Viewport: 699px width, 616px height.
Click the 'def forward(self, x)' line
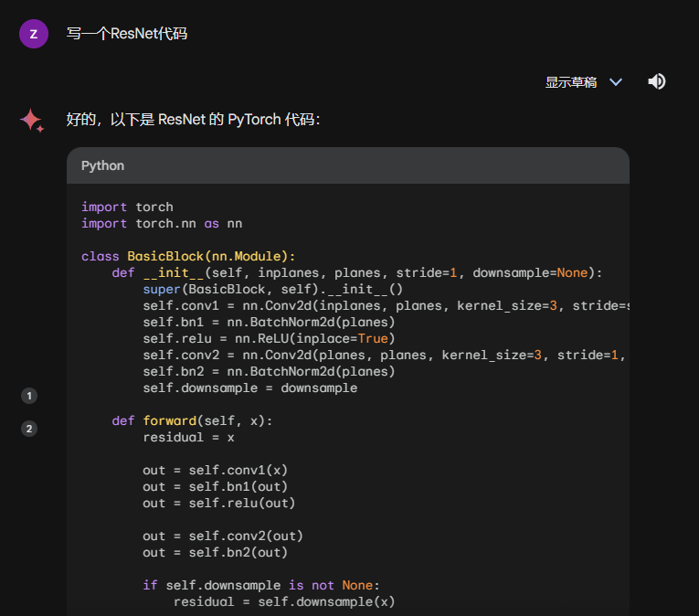click(192, 420)
